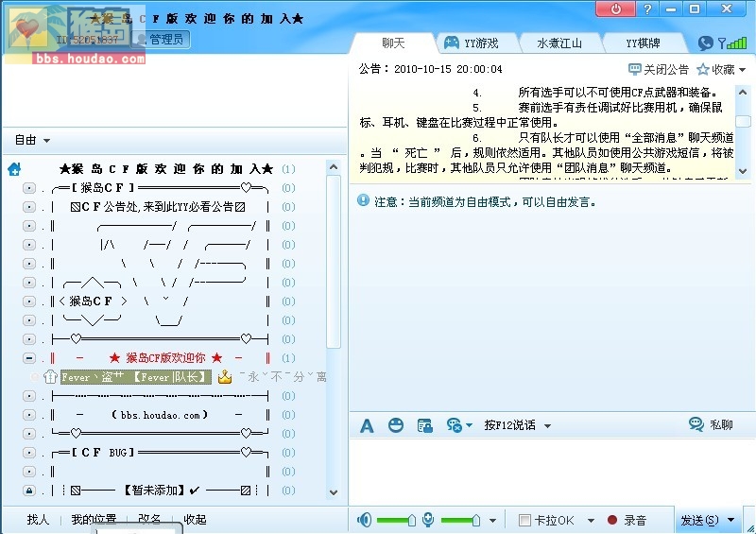Screen dimensions: 756x534
Task: Expand the ( bbs.houdao.com ) channel row
Action: pyautogui.click(x=29, y=415)
